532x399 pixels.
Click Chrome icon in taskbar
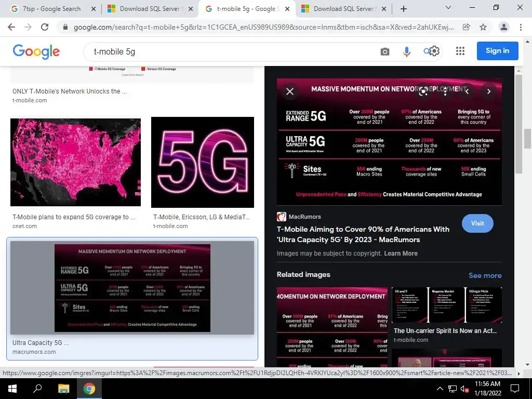click(89, 389)
